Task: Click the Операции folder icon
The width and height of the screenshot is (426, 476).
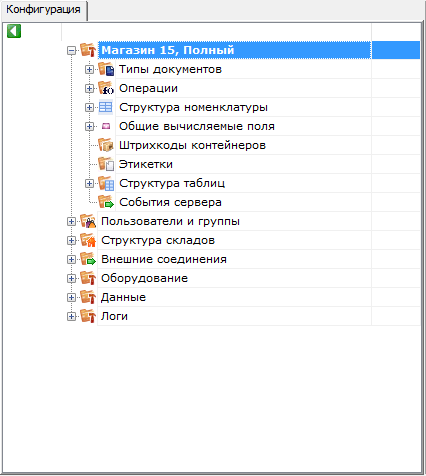Action: point(106,88)
